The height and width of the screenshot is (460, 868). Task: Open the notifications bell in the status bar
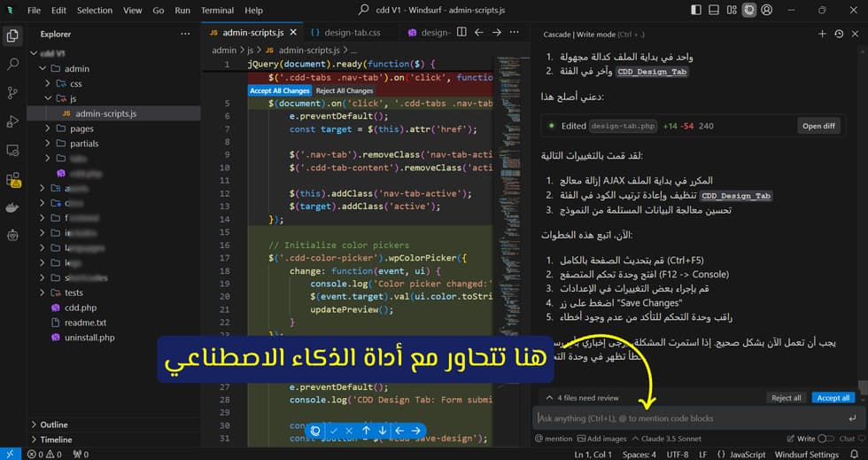pyautogui.click(x=854, y=455)
